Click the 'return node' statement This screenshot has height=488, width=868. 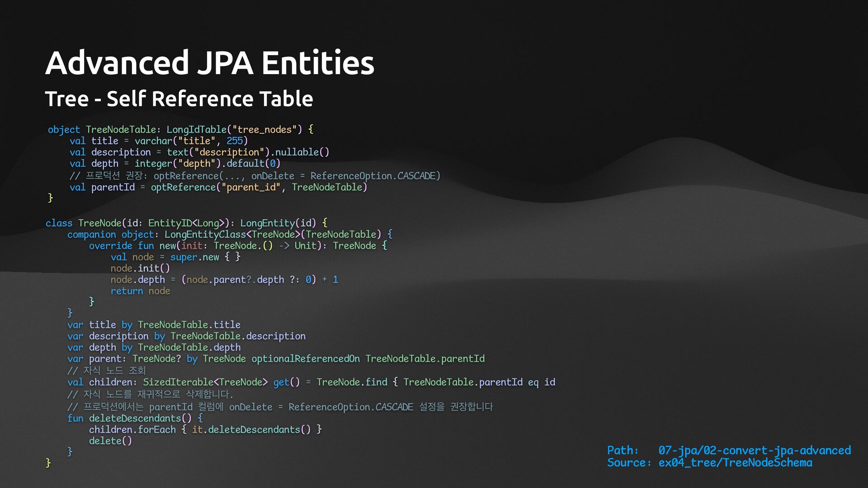pyautogui.click(x=140, y=291)
